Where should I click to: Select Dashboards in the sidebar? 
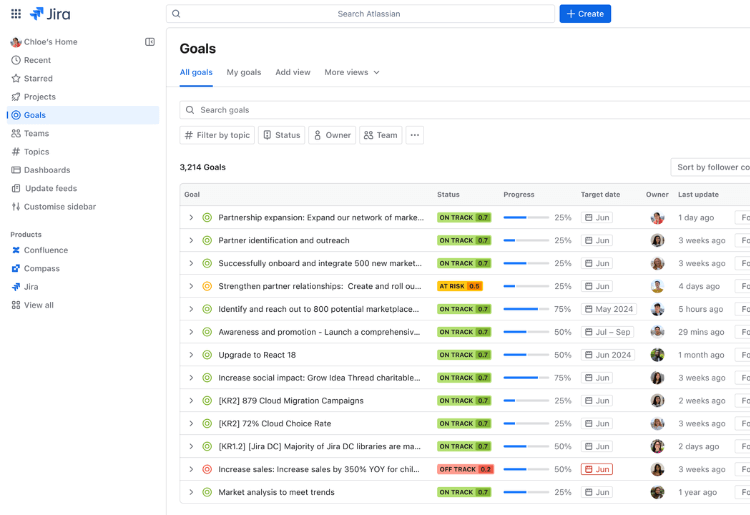(x=47, y=170)
